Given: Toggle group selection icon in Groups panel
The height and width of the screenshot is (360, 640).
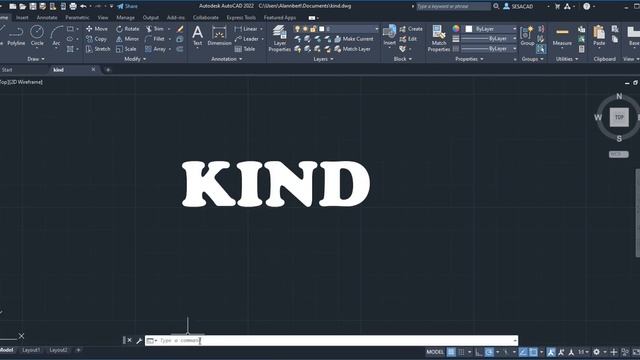Looking at the screenshot, I should coord(540,49).
